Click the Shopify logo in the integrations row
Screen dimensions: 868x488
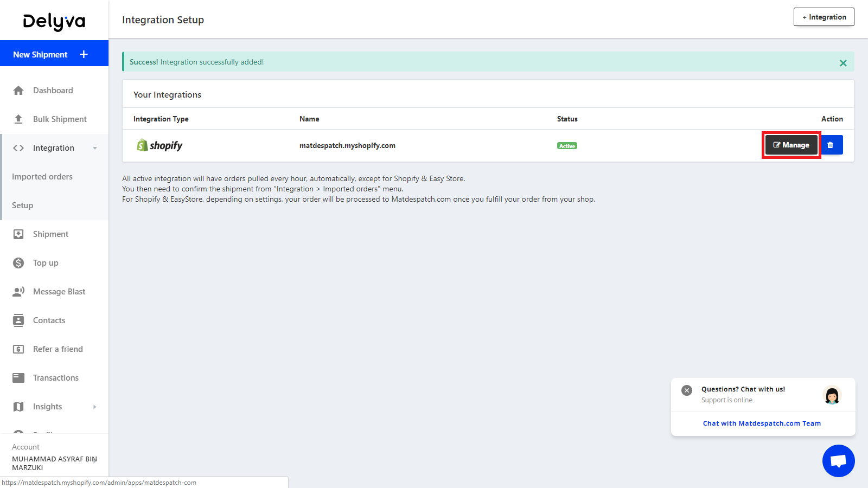tap(159, 145)
